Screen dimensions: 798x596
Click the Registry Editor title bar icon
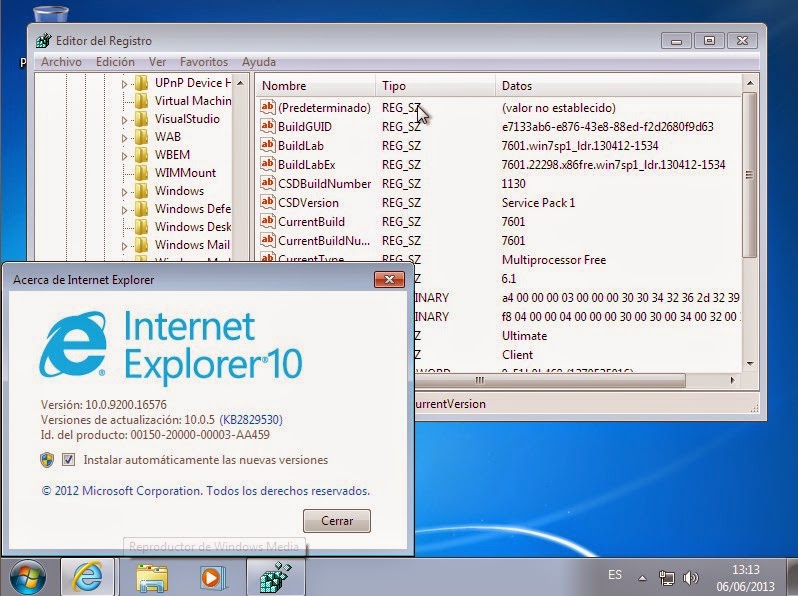[x=44, y=40]
